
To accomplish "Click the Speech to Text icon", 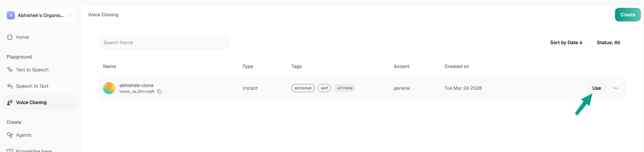I will pos(10,86).
